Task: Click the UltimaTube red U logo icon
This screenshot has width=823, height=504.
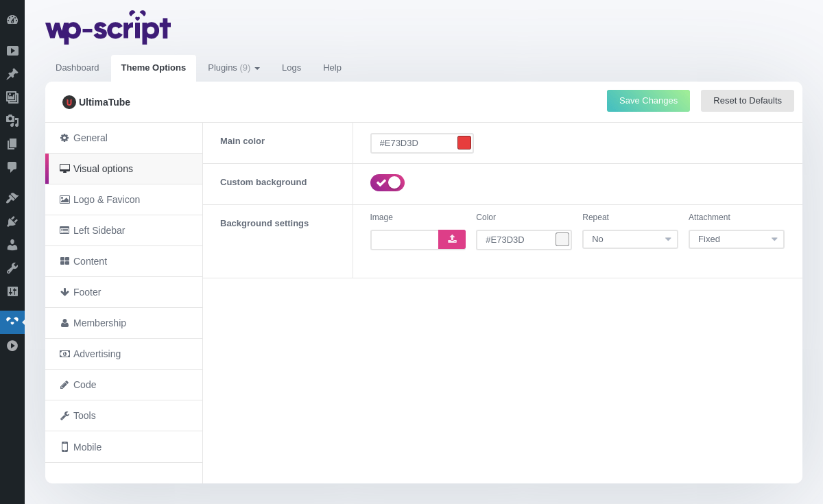Action: coord(69,102)
